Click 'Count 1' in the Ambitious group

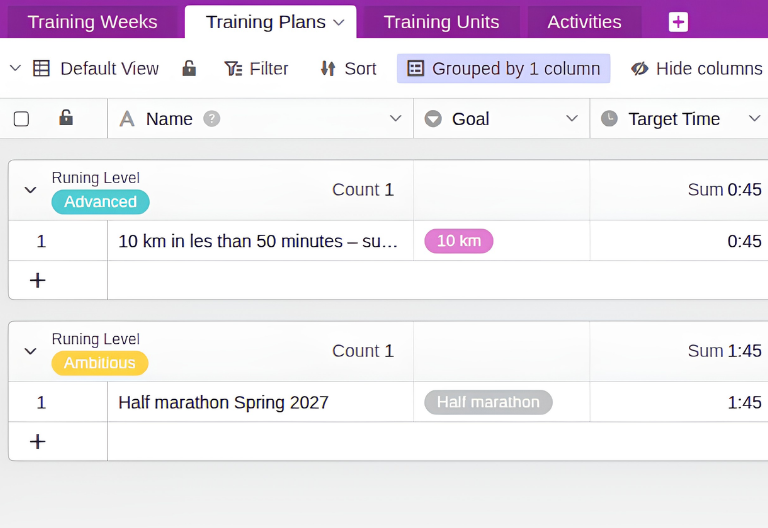363,351
